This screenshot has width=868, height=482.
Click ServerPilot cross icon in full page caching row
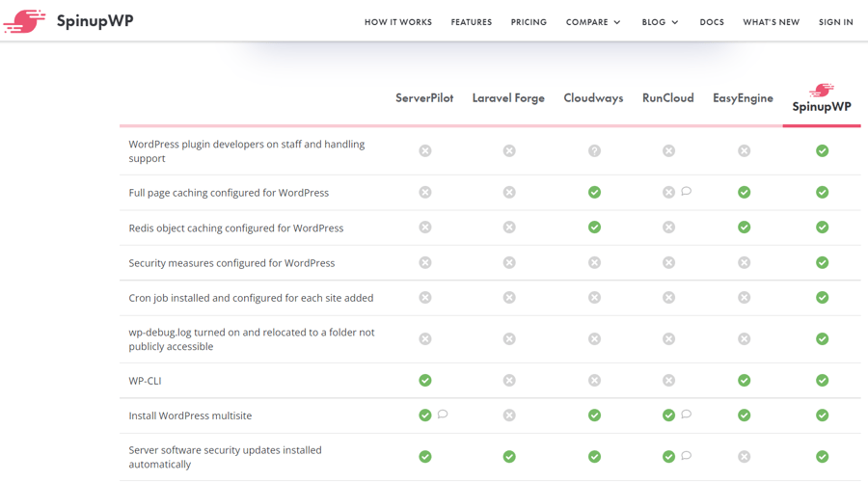click(x=425, y=192)
